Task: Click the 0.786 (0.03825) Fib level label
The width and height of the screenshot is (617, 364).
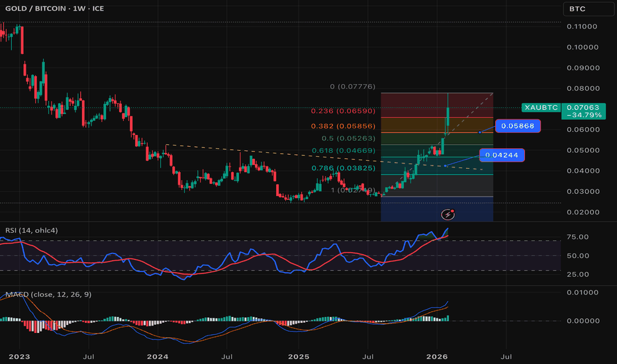Action: pos(344,168)
